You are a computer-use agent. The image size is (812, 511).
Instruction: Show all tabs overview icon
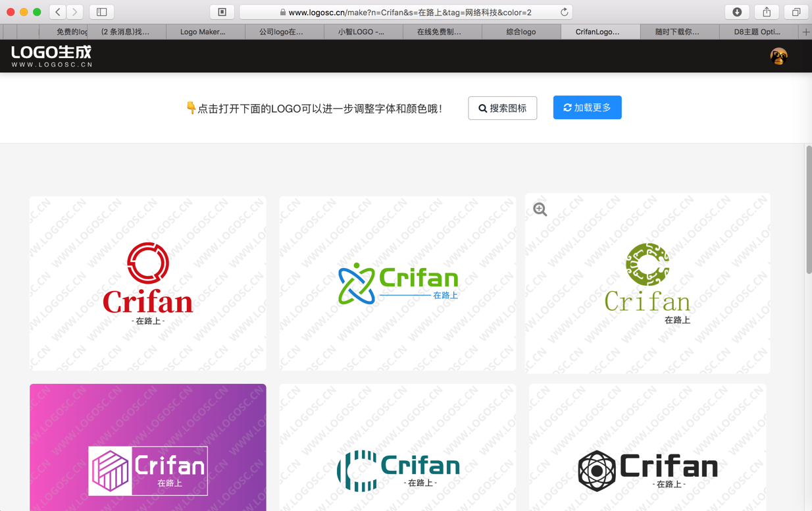796,12
